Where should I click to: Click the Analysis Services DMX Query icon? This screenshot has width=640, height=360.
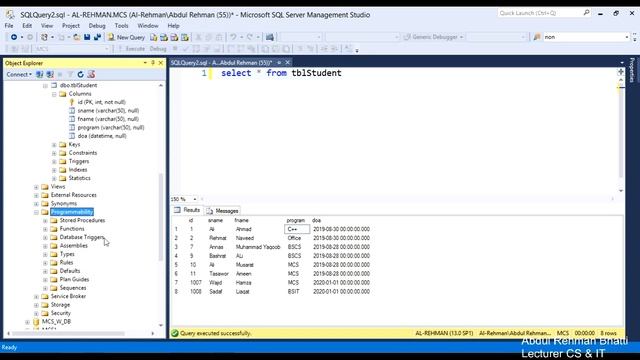click(x=174, y=37)
